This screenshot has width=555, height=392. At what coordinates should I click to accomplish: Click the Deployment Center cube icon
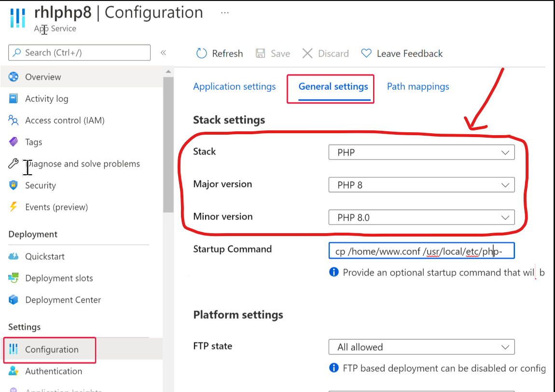pyautogui.click(x=14, y=300)
